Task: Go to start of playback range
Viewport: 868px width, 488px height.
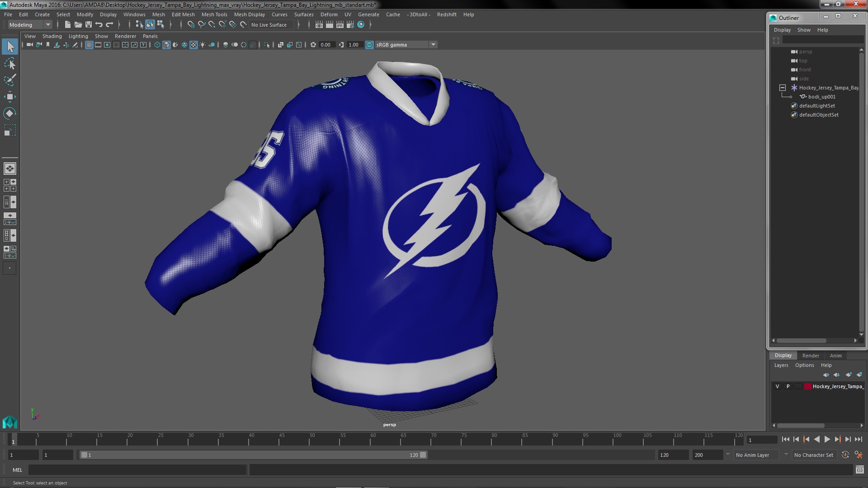Action: point(785,439)
